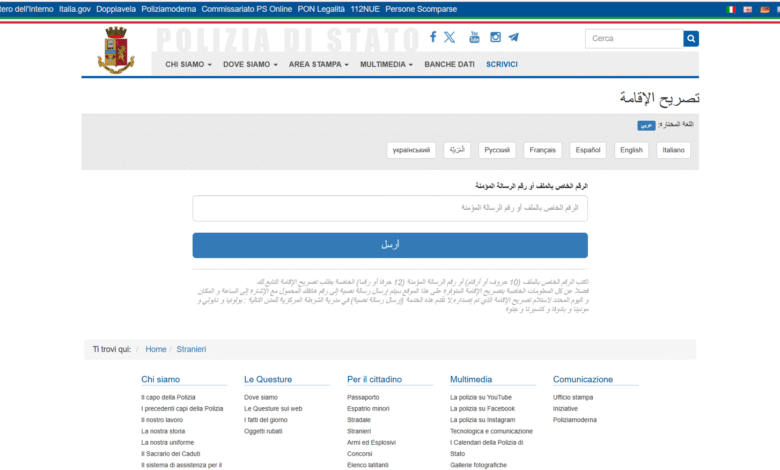This screenshot has width=780, height=470.
Task: Click the Instagram icon in header
Action: pos(495,37)
